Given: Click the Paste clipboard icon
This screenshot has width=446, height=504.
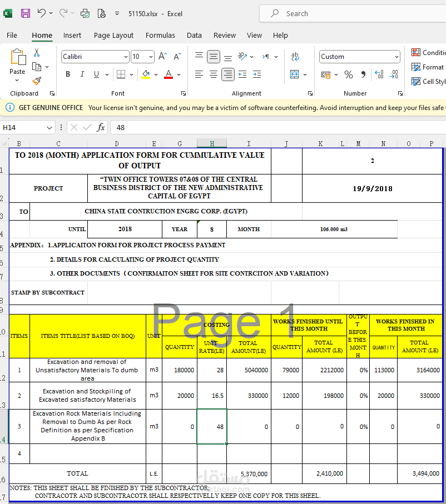Looking at the screenshot, I should [x=18, y=57].
